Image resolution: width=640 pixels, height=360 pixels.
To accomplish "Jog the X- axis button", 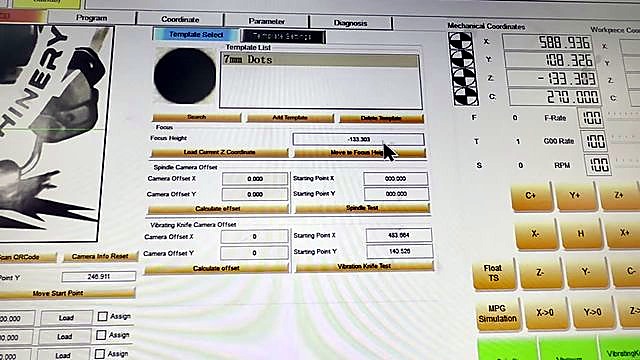I will (536, 234).
